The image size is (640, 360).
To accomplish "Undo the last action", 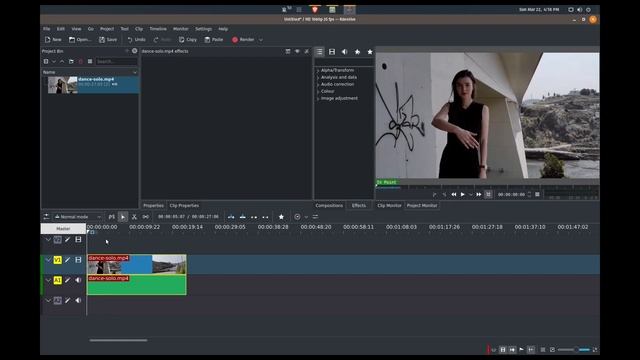I will coord(136,40).
